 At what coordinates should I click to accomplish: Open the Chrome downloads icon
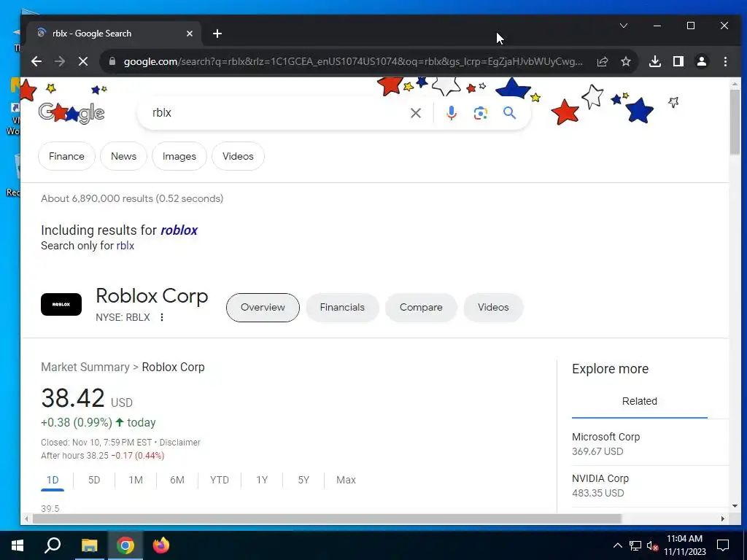pos(655,61)
